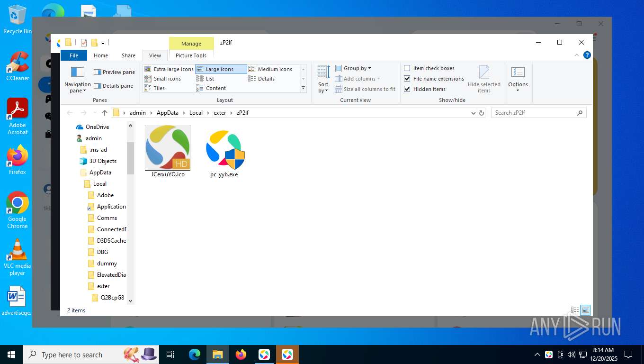Choose the List layout
644x364 pixels.
(x=206, y=79)
